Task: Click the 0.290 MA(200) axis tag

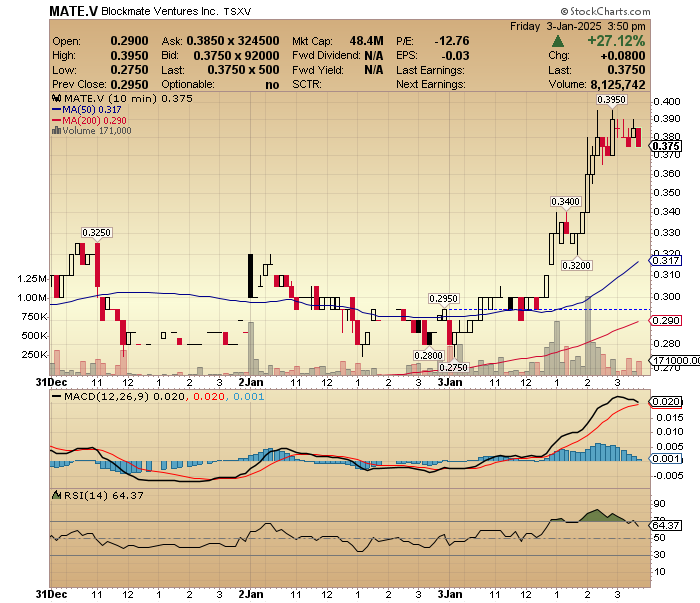Action: coord(666,320)
